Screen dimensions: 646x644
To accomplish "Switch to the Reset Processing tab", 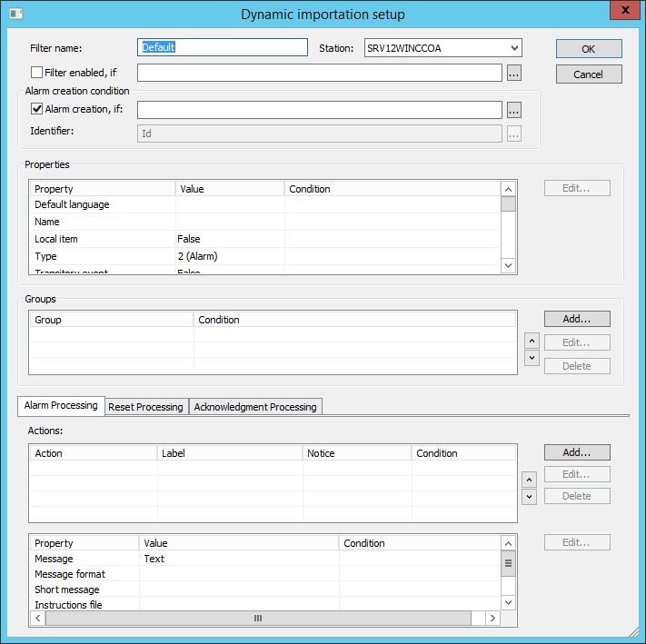I will pos(145,407).
